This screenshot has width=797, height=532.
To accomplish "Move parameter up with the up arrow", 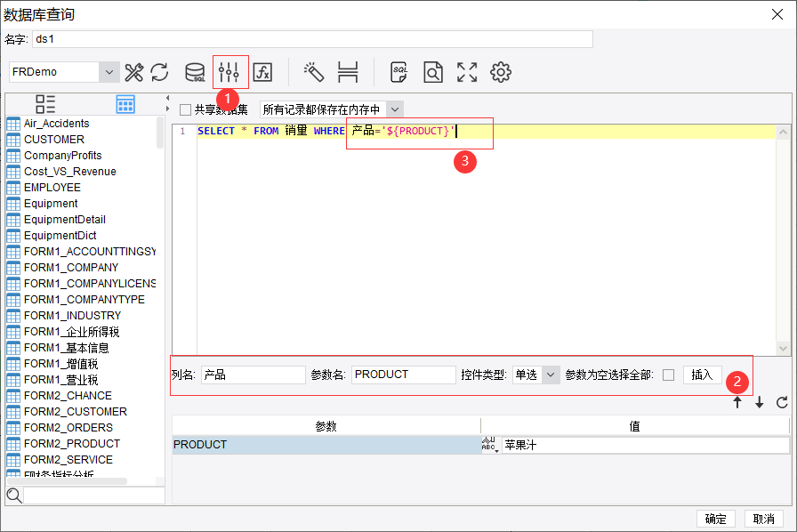I will tap(737, 402).
